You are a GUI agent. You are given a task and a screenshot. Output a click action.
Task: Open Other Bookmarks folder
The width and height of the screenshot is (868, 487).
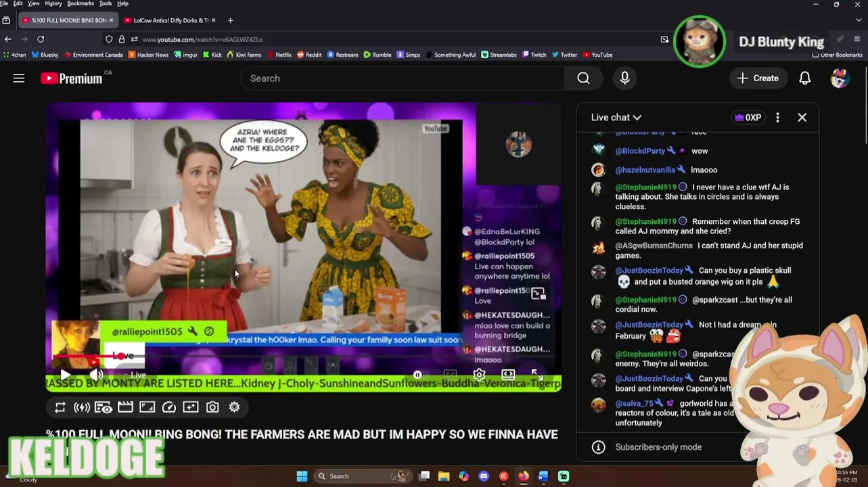point(837,55)
